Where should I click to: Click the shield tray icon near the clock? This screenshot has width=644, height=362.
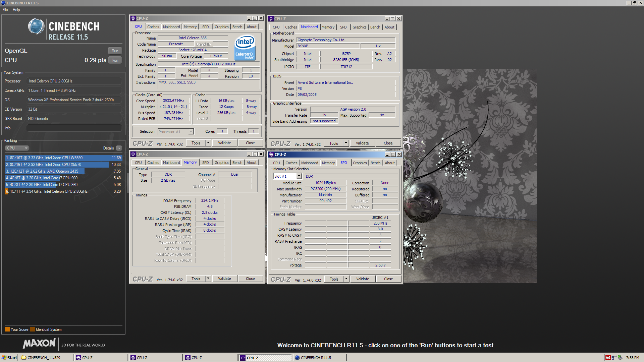(x=620, y=358)
